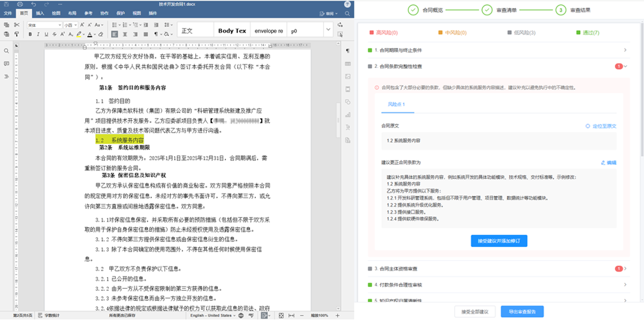The height and width of the screenshot is (321, 644).
Task: Click the Bold formatting icon
Action: click(x=30, y=34)
